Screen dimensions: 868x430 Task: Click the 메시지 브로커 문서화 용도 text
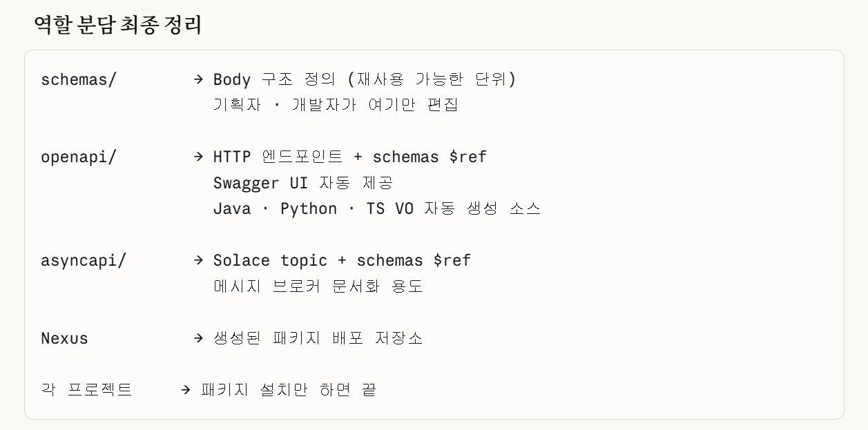[x=318, y=286]
